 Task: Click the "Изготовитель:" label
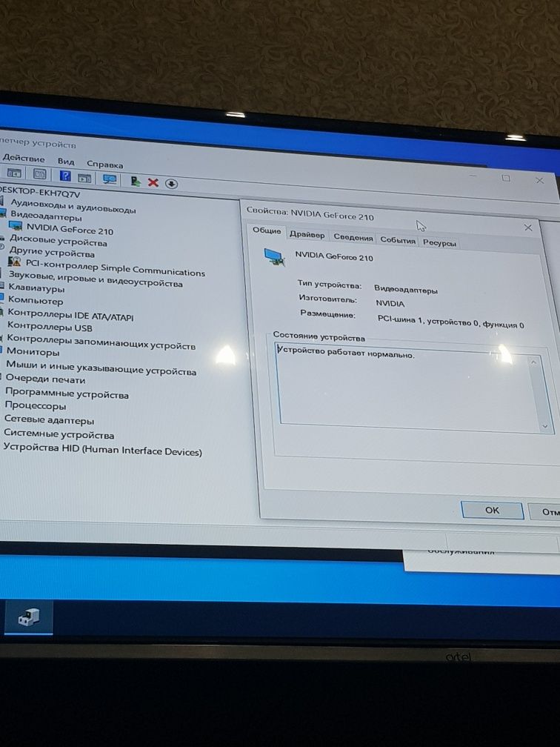pos(327,299)
